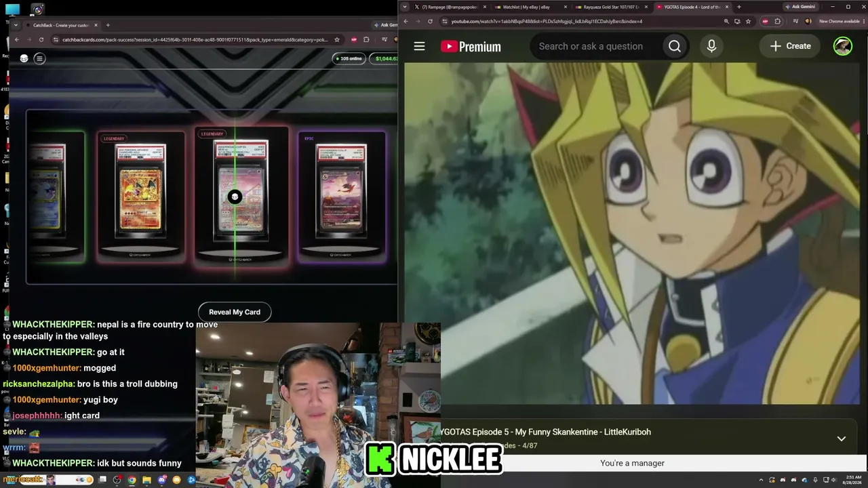Click the YouTube video player
Screen dimensions: 868x488
(632, 234)
